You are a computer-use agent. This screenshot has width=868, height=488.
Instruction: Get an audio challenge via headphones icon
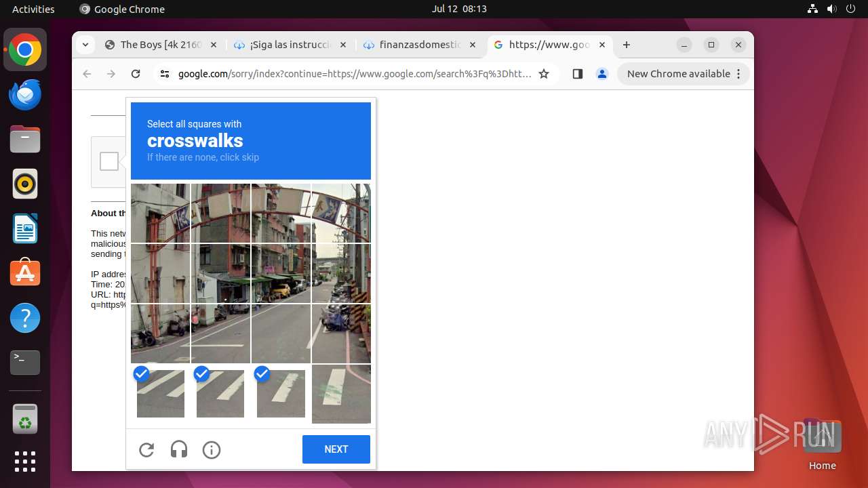[x=179, y=449]
